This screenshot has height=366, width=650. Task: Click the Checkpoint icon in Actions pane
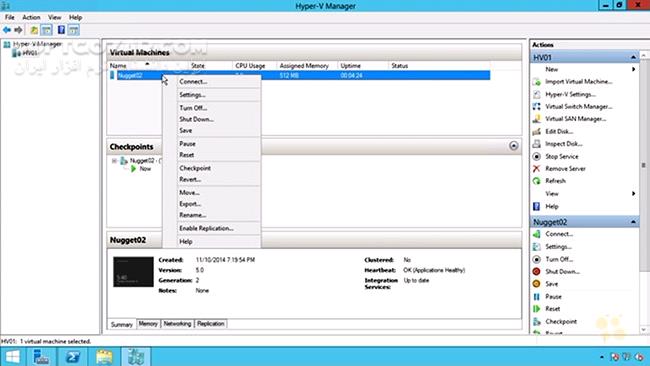(536, 321)
